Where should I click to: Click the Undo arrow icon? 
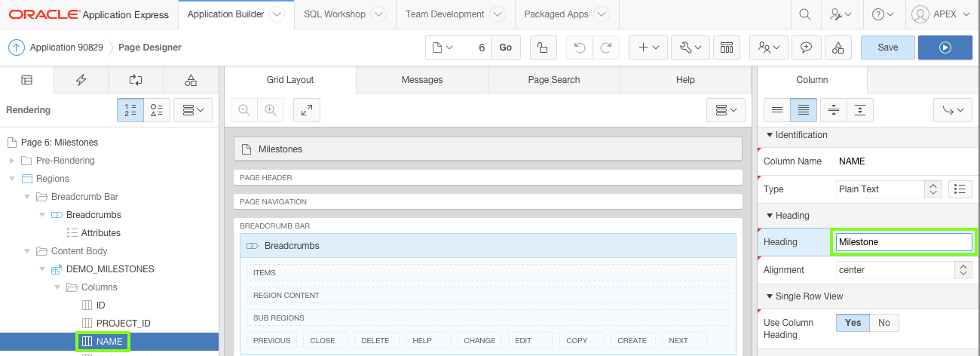point(580,48)
